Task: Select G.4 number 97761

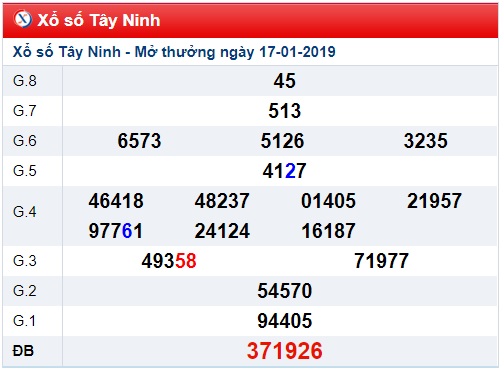Action: (x=116, y=231)
